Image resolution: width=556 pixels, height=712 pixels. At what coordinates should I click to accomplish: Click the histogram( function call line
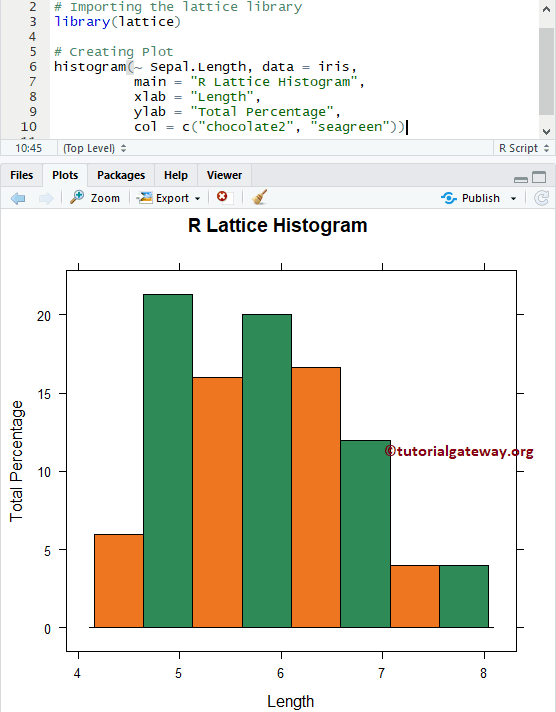point(205,67)
